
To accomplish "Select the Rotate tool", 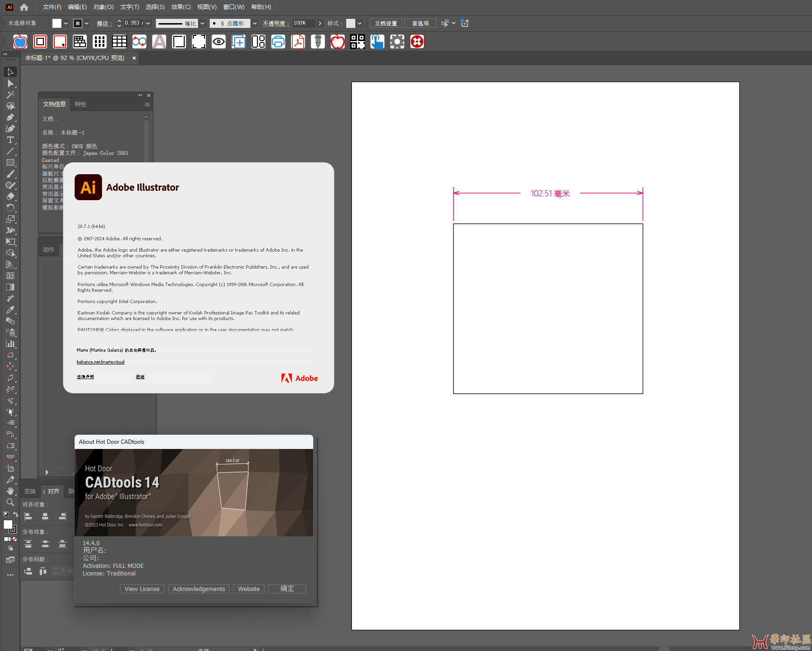I will pyautogui.click(x=10, y=208).
